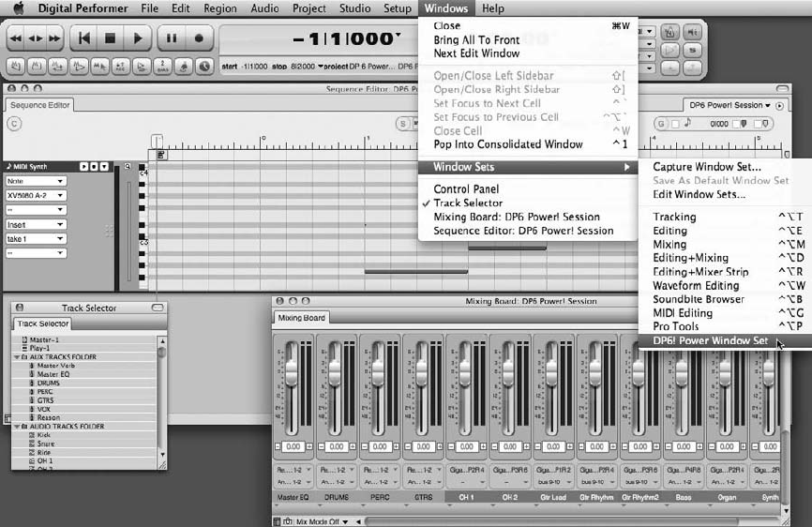Open the Region menu

[220, 8]
